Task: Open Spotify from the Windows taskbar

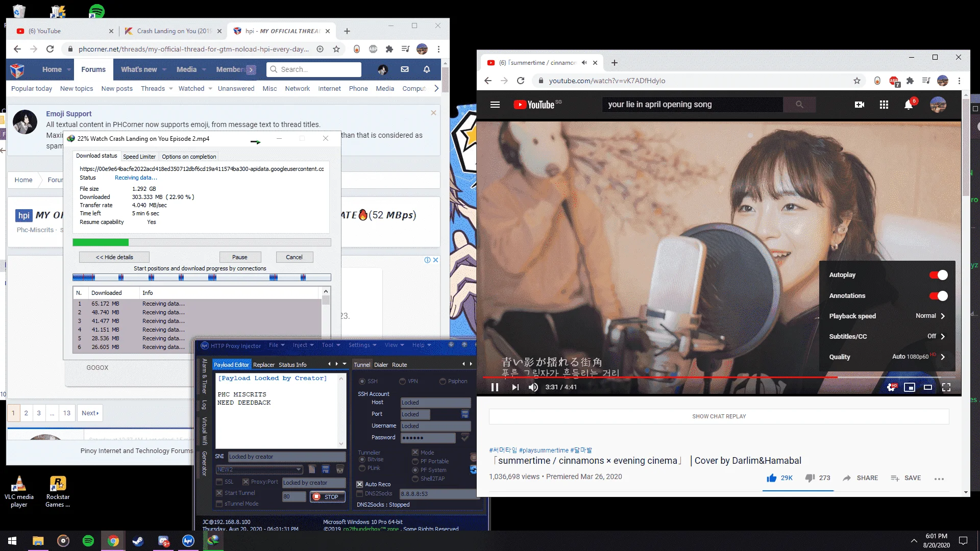Action: [x=88, y=541]
